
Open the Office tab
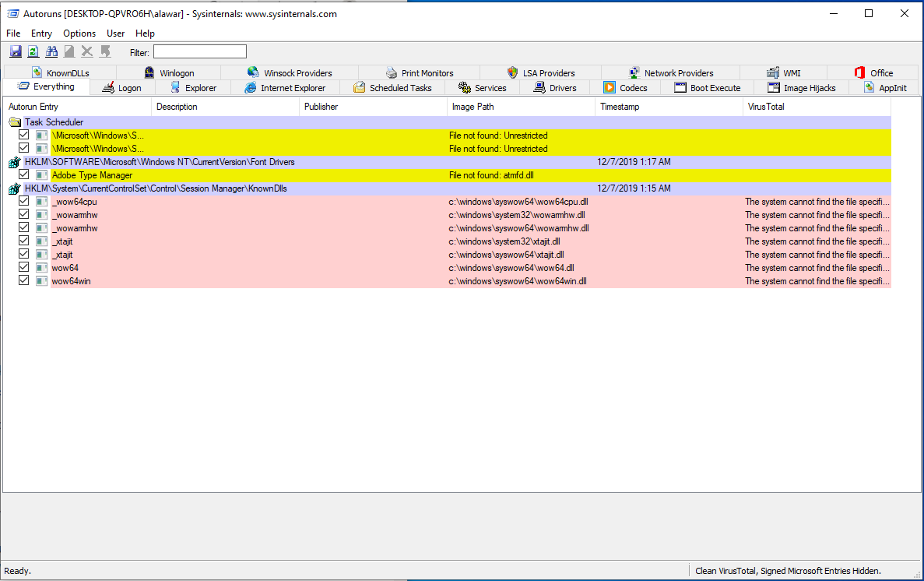[873, 72]
